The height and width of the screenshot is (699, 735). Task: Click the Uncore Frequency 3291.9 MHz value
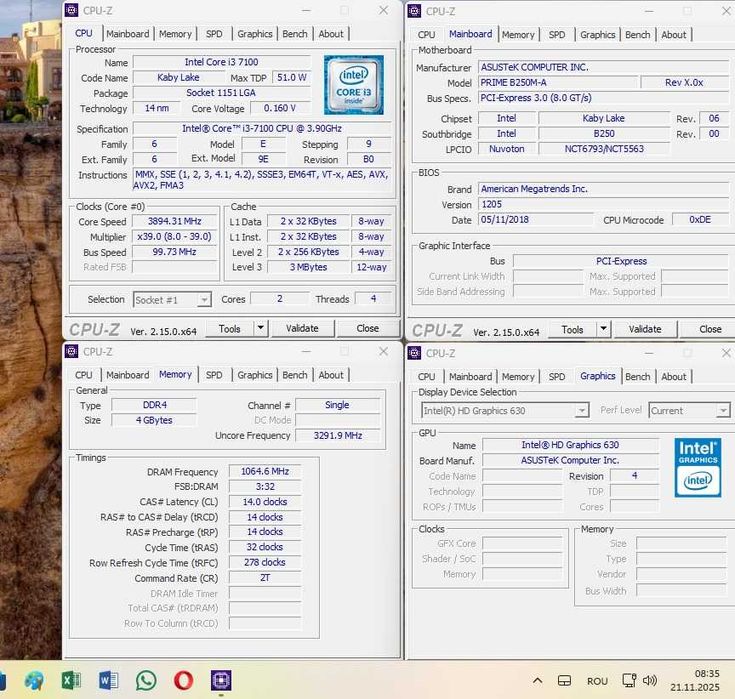[x=338, y=436]
